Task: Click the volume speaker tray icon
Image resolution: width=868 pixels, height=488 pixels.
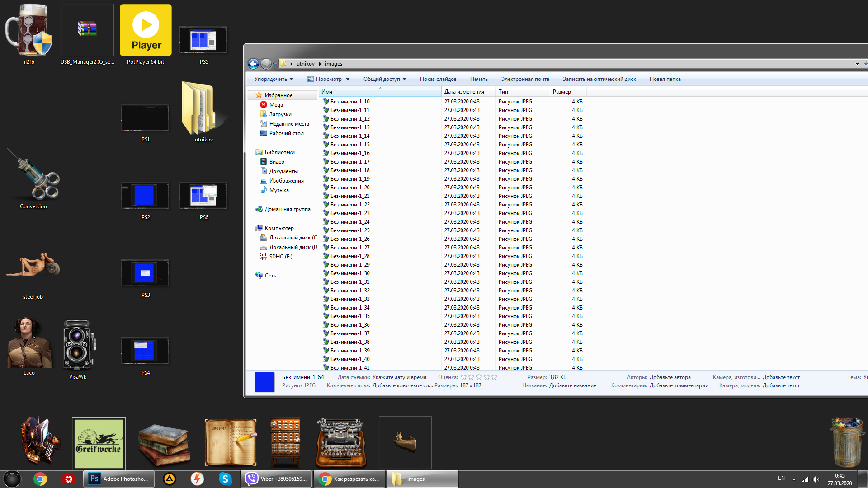Action: tap(816, 479)
